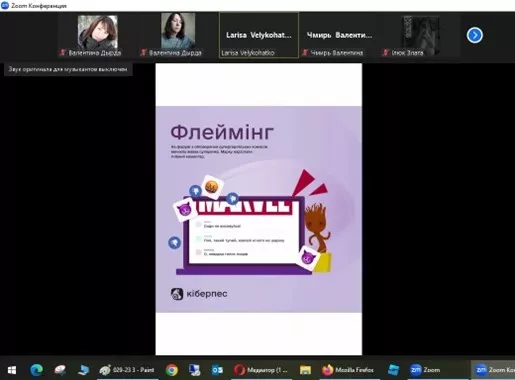Select Інюк Злата participant thumbnail
This screenshot has width=515, height=380.
pos(420,35)
